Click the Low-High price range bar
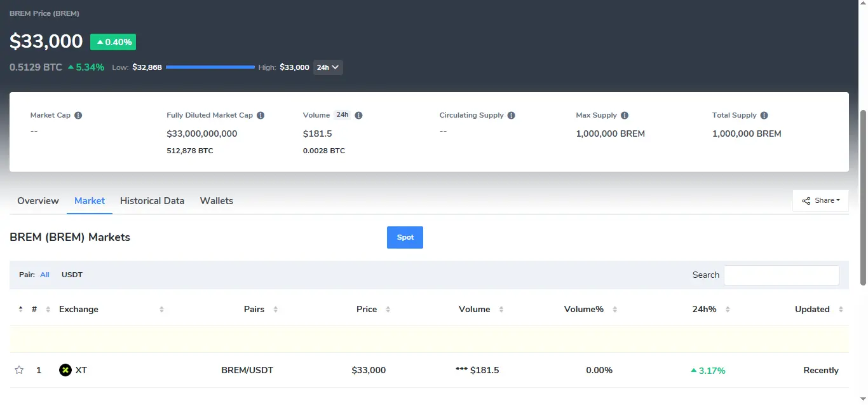Image resolution: width=868 pixels, height=405 pixels. pos(210,67)
